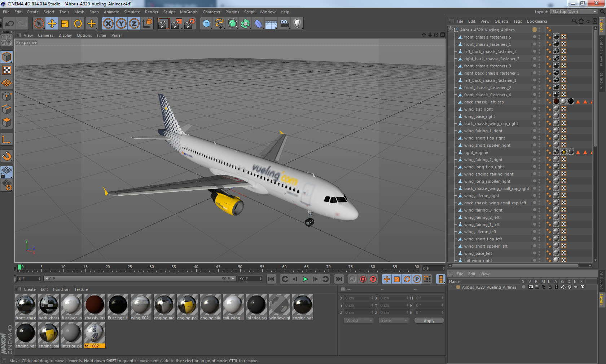
Task: Switch to Texture mode checkerboard icon
Action: pyautogui.click(x=6, y=70)
